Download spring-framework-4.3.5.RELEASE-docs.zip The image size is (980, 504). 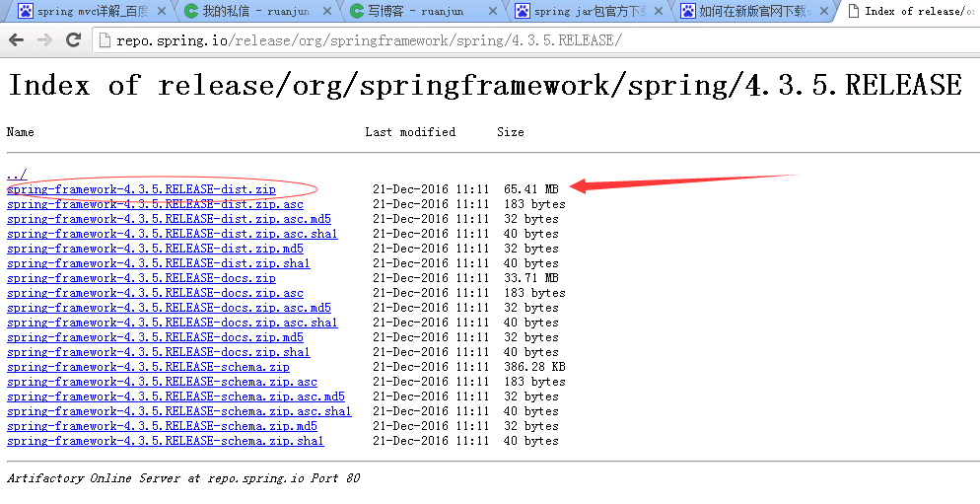coord(141,278)
